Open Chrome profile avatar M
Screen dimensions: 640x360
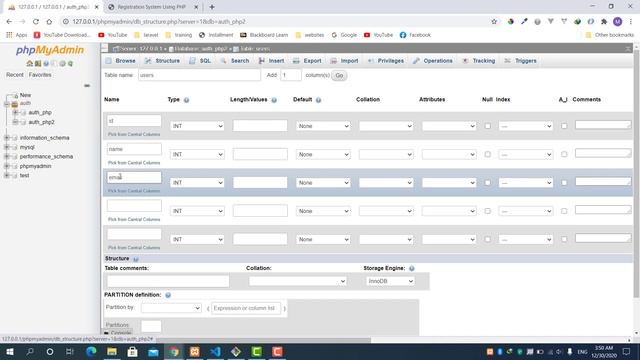click(618, 22)
